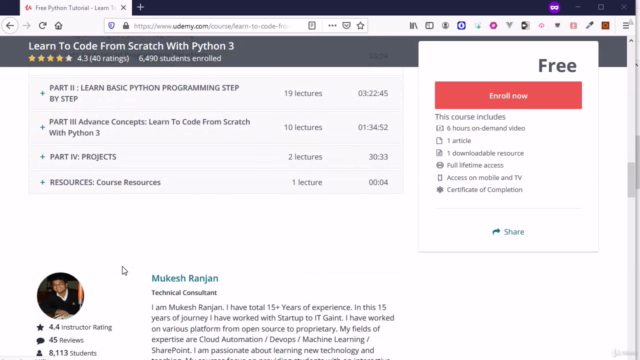This screenshot has height=360, width=640.
Task: Share the course via Share link
Action: point(508,232)
